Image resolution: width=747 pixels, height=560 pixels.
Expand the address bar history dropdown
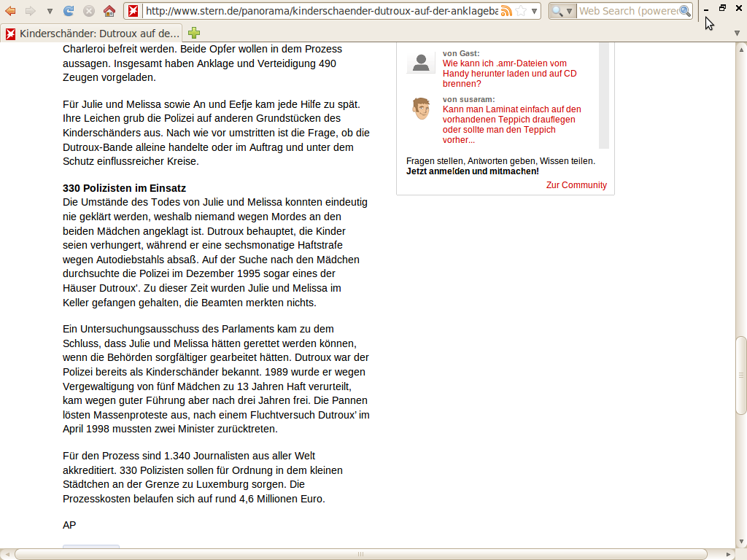tap(535, 11)
